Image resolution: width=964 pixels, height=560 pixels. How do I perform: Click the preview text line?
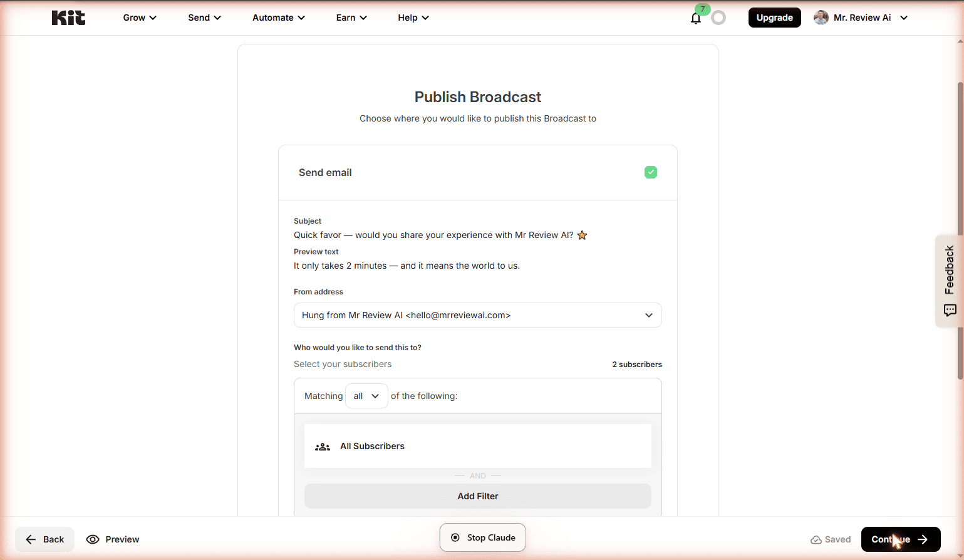(407, 266)
